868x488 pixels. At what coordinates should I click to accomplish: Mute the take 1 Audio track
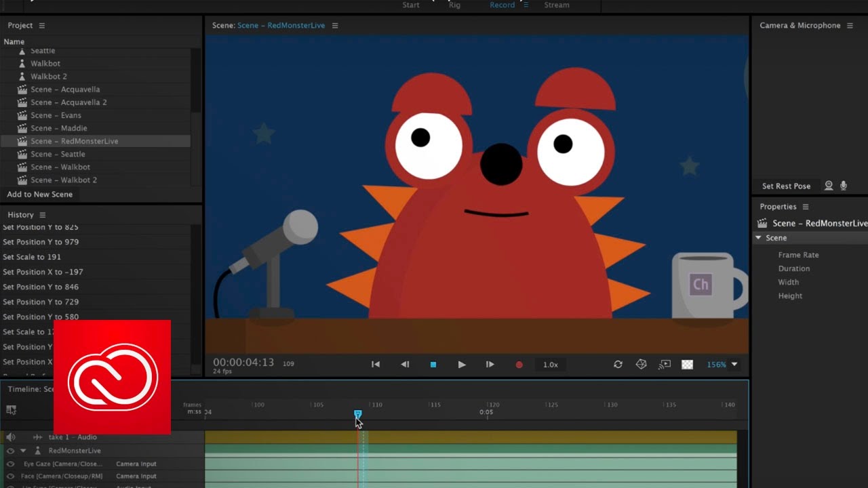[10, 437]
